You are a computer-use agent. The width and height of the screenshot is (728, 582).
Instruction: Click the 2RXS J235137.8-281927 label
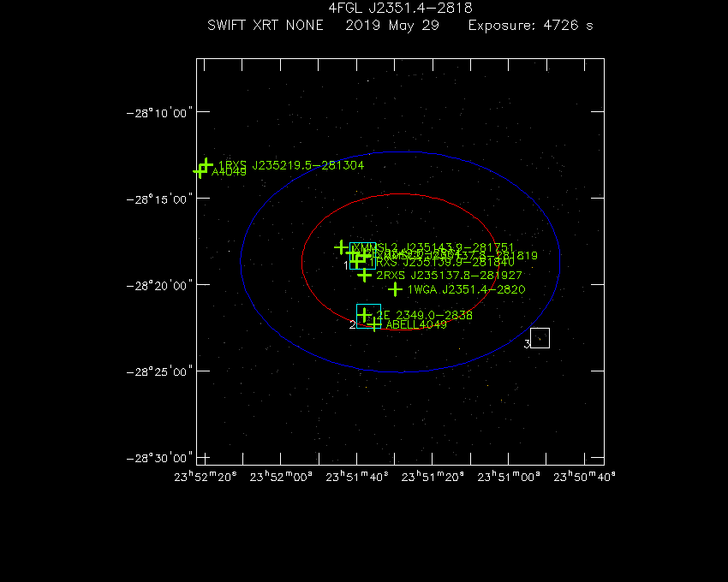pos(449,276)
